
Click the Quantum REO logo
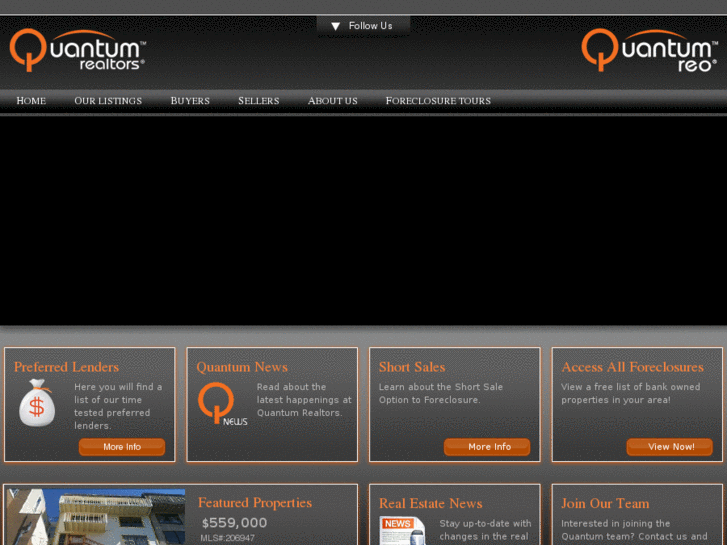650,50
